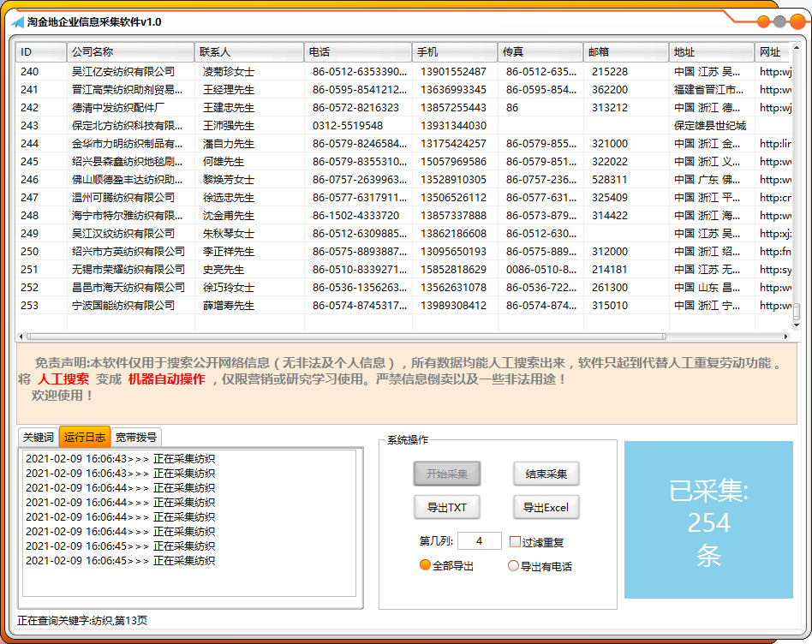Click the paper plane app logo icon
This screenshot has height=644, width=812.
[18, 22]
